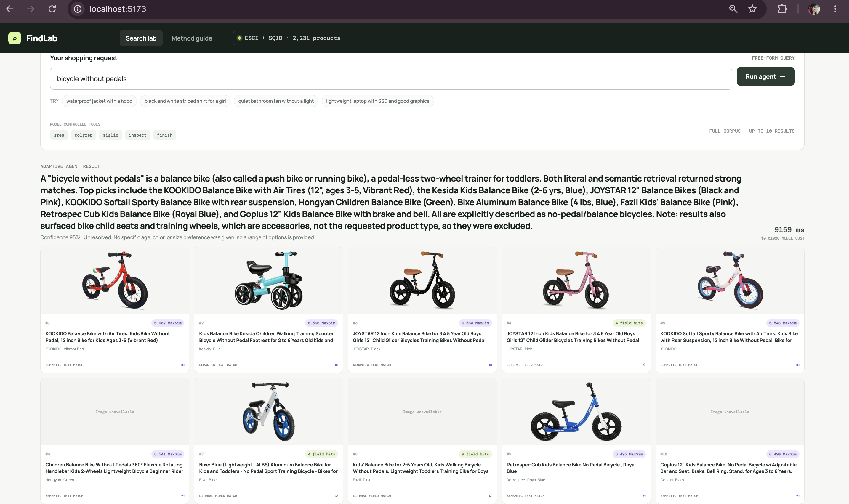Open the browser extensions puzzle icon
Image resolution: width=849 pixels, height=504 pixels.
782,9
